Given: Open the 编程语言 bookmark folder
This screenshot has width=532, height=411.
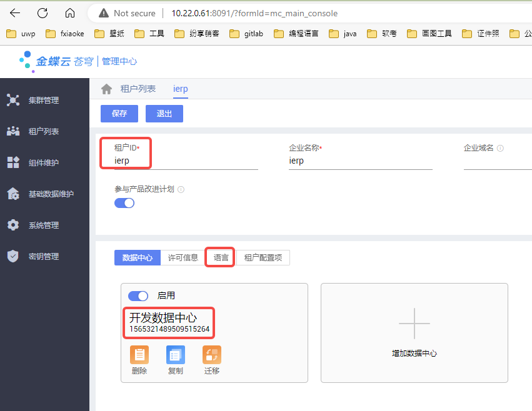Looking at the screenshot, I should (296, 34).
